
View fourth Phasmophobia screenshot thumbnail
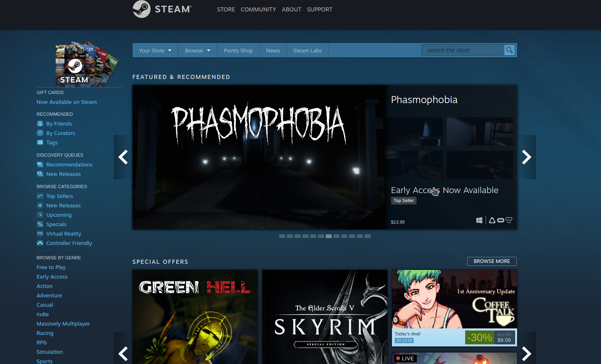point(480,165)
